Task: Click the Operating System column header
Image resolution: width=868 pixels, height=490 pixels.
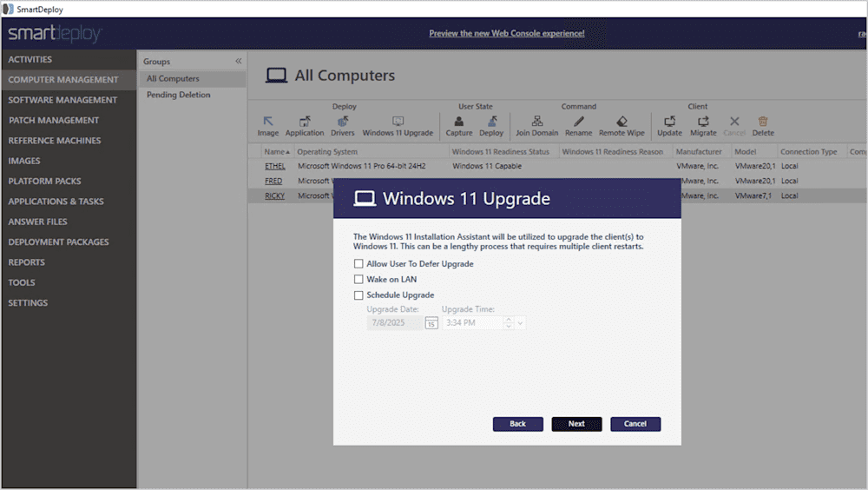Action: pos(372,151)
